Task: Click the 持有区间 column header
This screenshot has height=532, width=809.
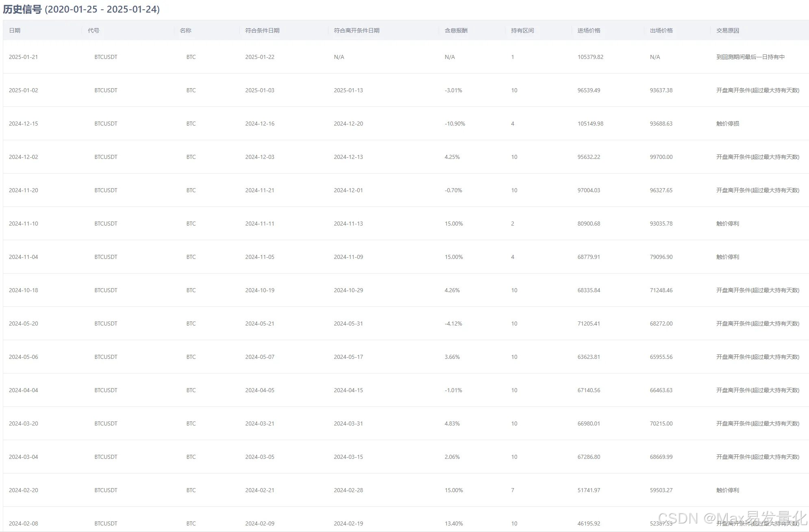Action: pos(522,30)
